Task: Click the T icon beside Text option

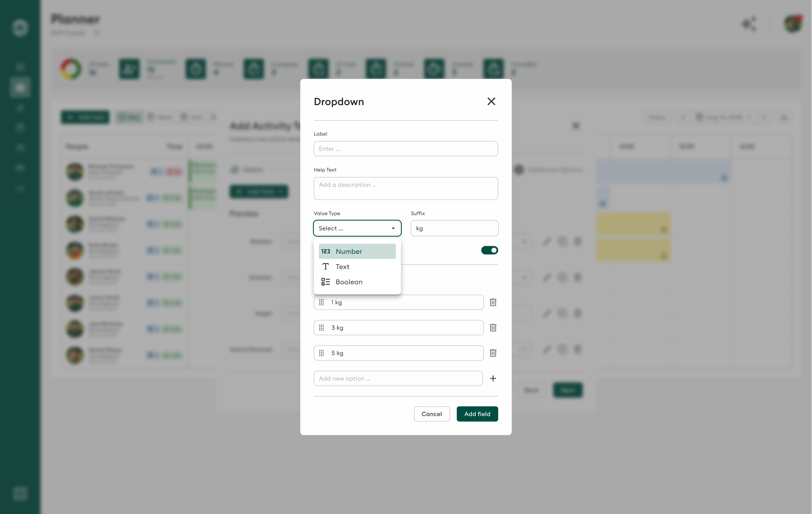Action: click(x=326, y=267)
